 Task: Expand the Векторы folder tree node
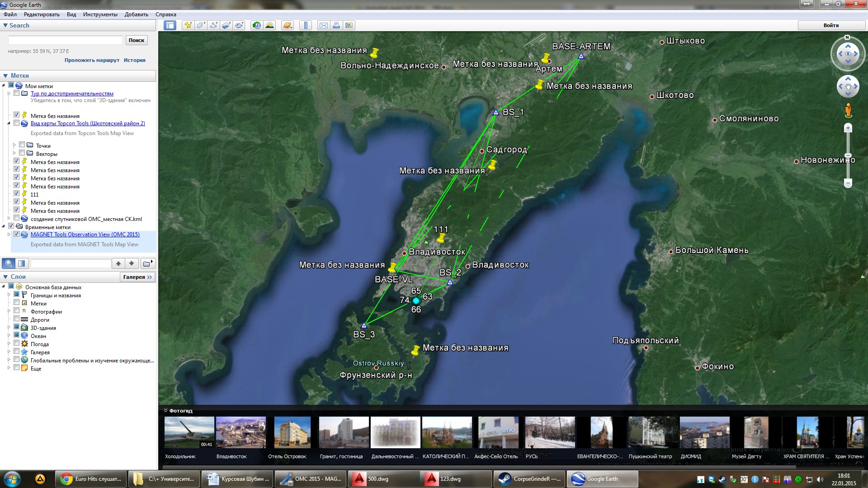click(x=14, y=154)
